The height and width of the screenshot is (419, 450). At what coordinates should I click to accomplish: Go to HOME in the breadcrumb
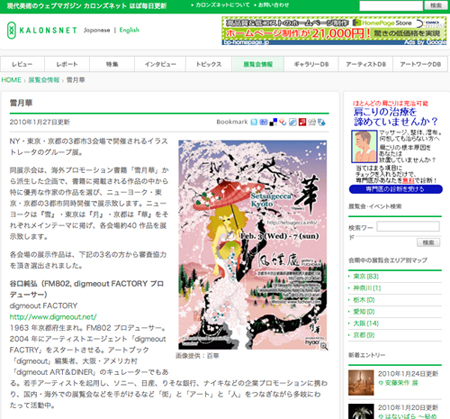[x=11, y=80]
